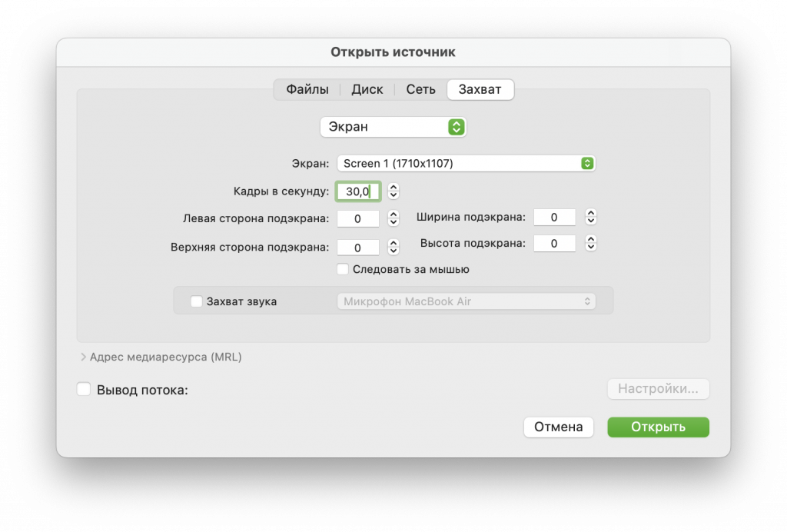Enable the Следовать за мышью checkbox
The width and height of the screenshot is (787, 532).
pyautogui.click(x=344, y=269)
